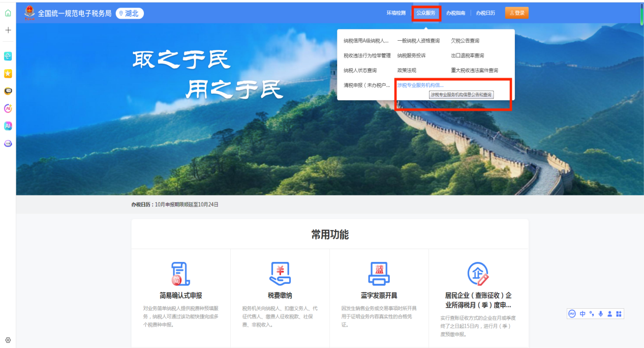Click 居民企业（查账征收）企业所得税 title
644x348 pixels.
click(478, 300)
